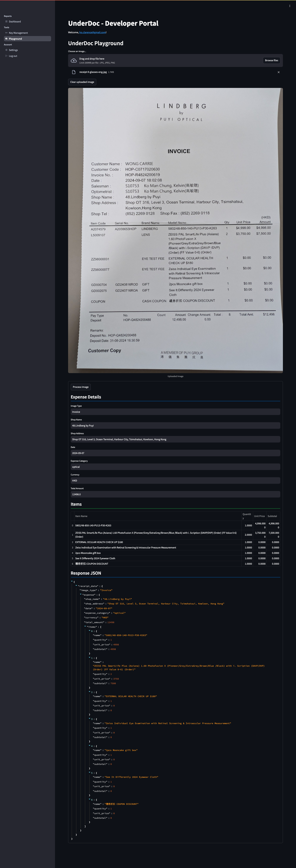
Task: Select the See It Differently 2024 Eyewear Cloth cell
Action: pyautogui.click(x=157, y=558)
